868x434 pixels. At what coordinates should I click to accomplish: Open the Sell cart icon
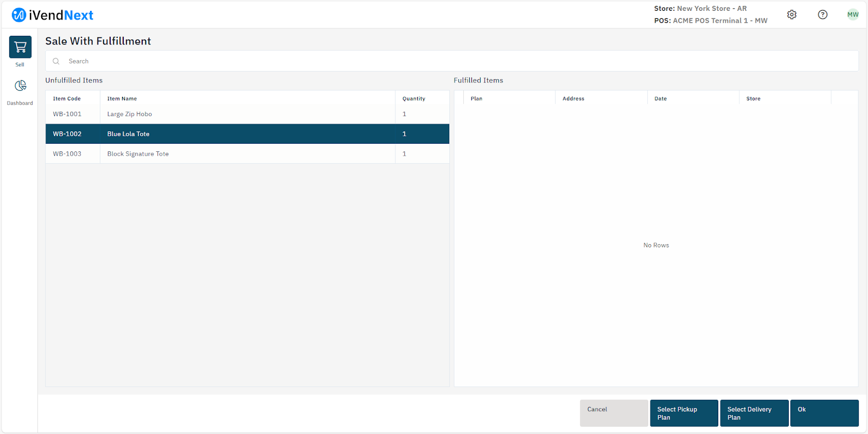point(20,47)
